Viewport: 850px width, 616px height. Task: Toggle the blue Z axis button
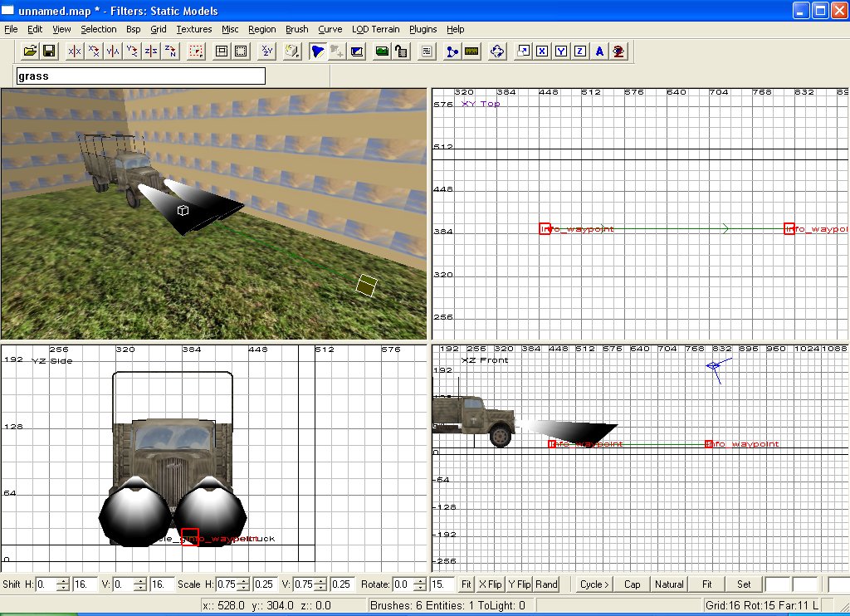tap(580, 51)
